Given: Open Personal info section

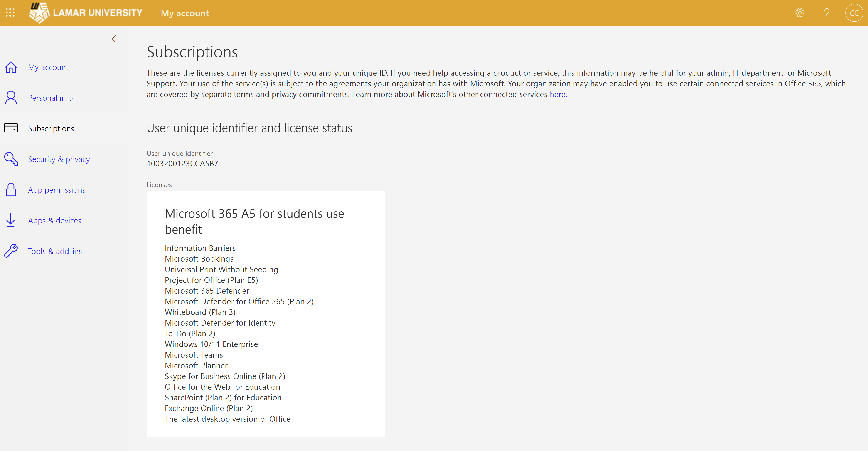Looking at the screenshot, I should point(51,97).
